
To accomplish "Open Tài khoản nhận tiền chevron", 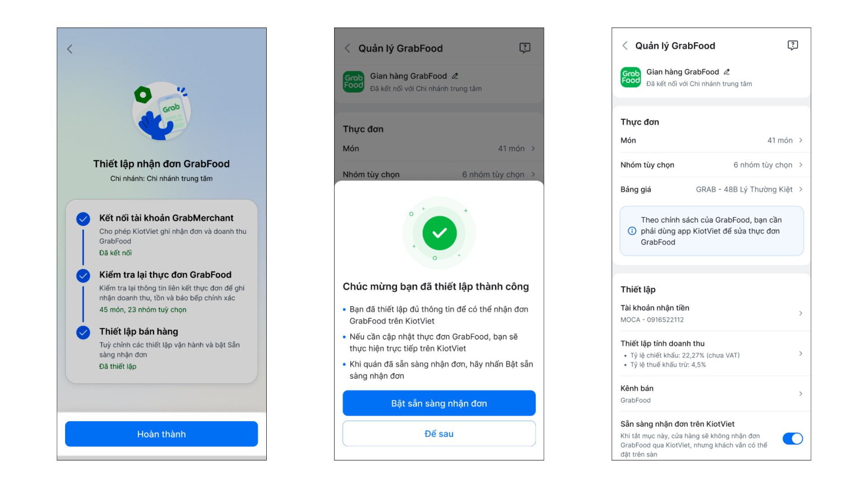I will pos(801,313).
